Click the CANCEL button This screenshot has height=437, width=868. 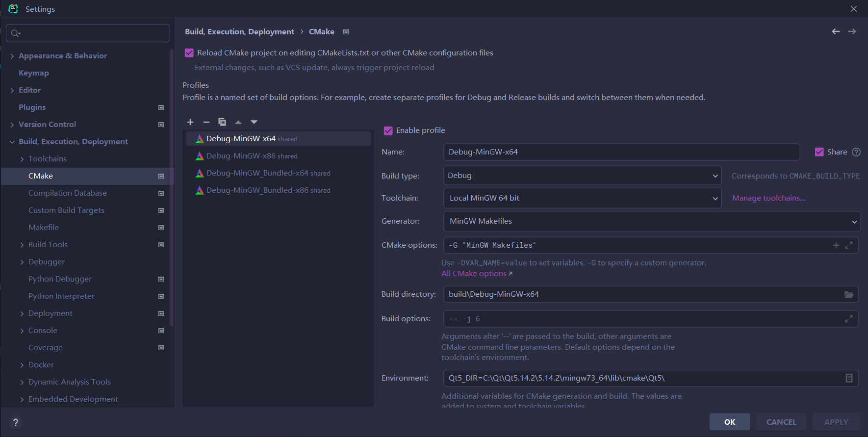[781, 422]
